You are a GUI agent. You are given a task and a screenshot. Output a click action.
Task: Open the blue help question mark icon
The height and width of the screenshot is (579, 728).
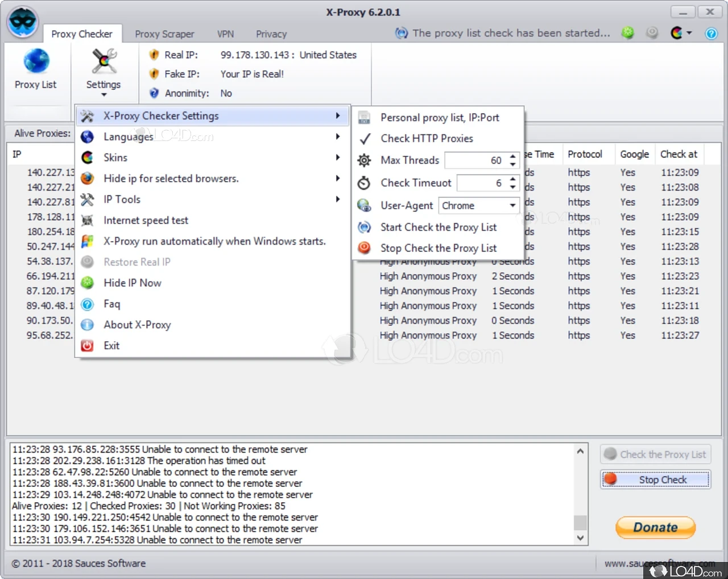711,34
